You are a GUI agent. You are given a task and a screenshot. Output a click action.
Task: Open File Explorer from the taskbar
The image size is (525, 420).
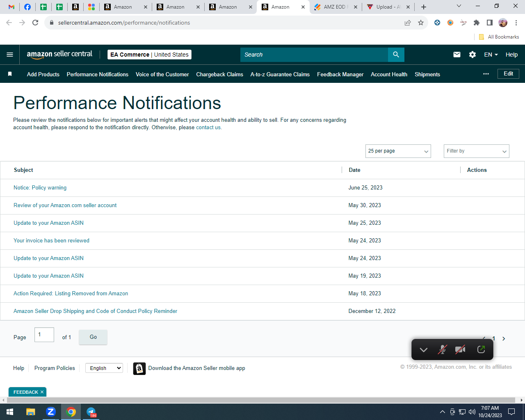[x=31, y=412]
